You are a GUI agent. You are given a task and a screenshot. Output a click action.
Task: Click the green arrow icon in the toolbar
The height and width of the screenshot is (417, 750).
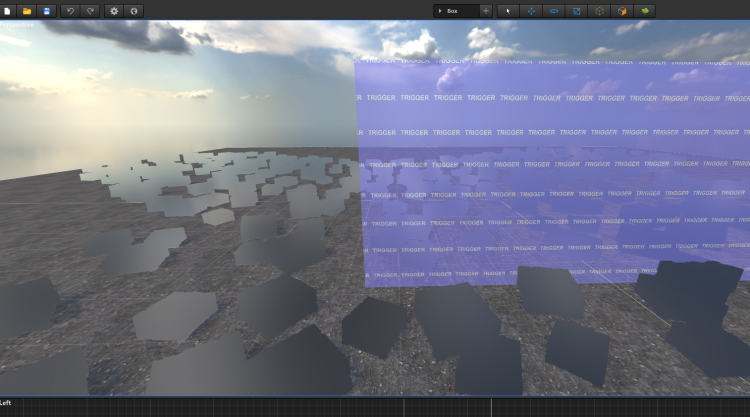pos(646,10)
